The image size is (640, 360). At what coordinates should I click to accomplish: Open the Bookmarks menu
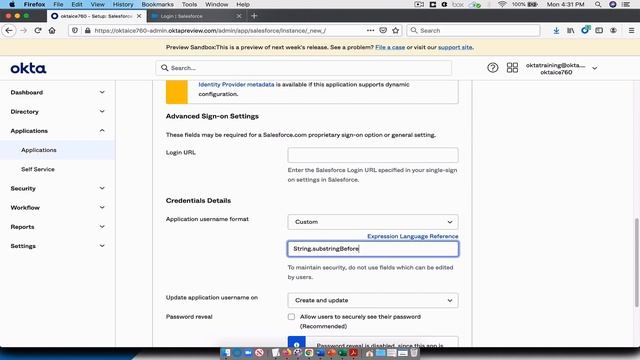pyautogui.click(x=158, y=4)
